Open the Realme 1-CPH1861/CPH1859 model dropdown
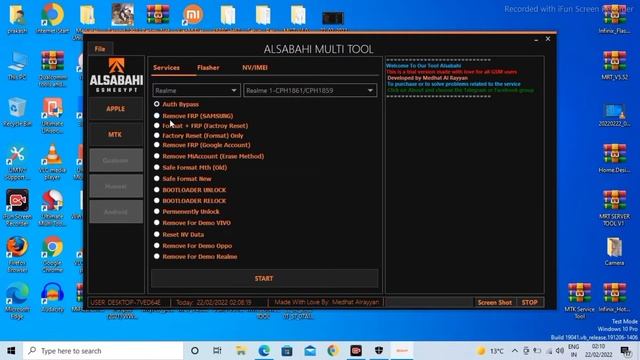The image size is (640, 360). 310,90
